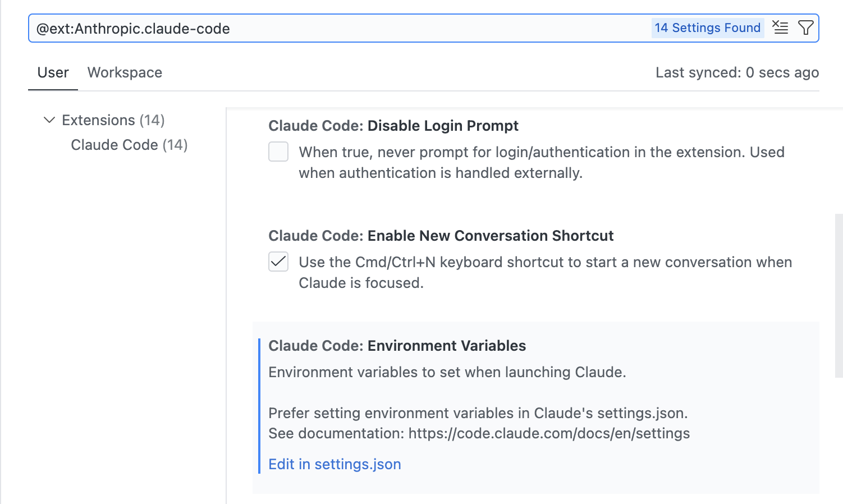
Task: Switch to the Workspace settings tab
Action: 125,72
